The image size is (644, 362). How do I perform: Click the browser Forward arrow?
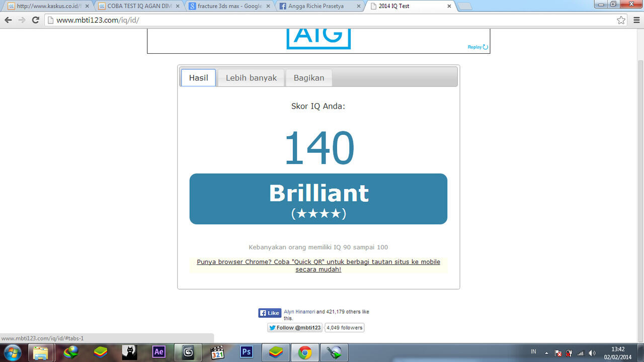click(x=22, y=20)
